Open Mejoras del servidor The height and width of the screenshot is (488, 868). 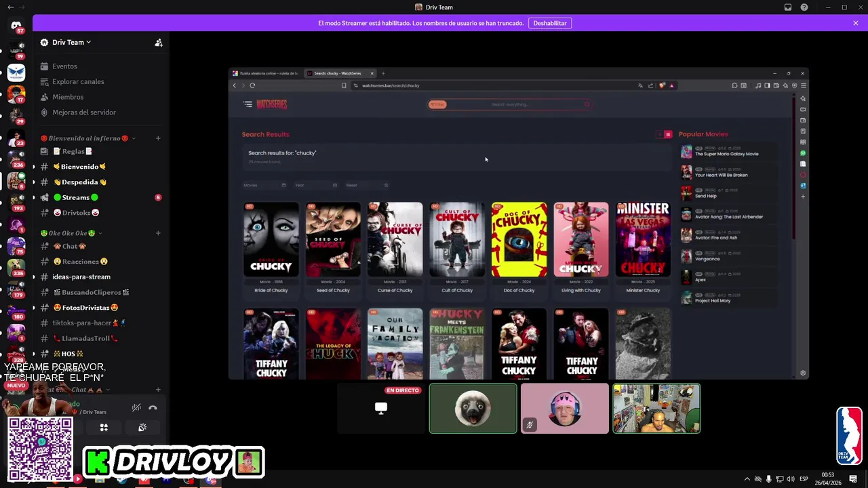[84, 113]
